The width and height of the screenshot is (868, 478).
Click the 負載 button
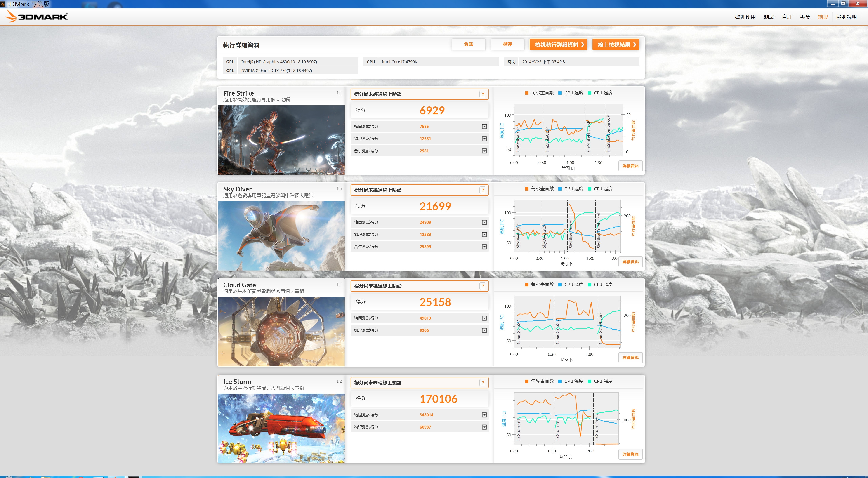coord(468,45)
